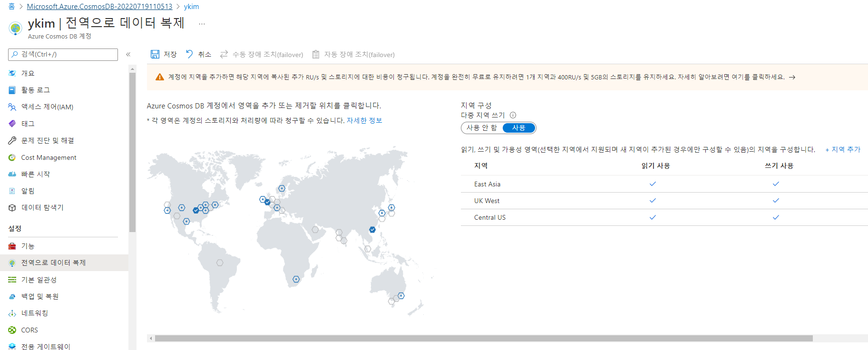Click the Norway region hexagon on map
Viewport: 868px width, 350px height.
click(x=282, y=188)
